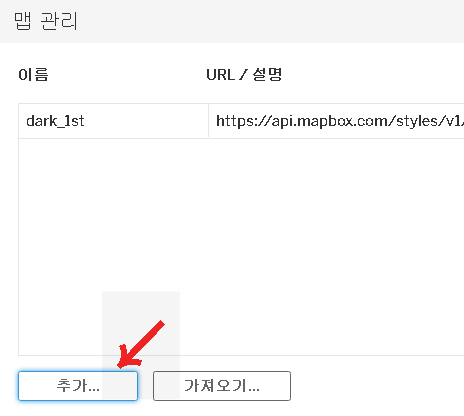Click the 이름 column header
The width and height of the screenshot is (464, 416).
pos(33,75)
